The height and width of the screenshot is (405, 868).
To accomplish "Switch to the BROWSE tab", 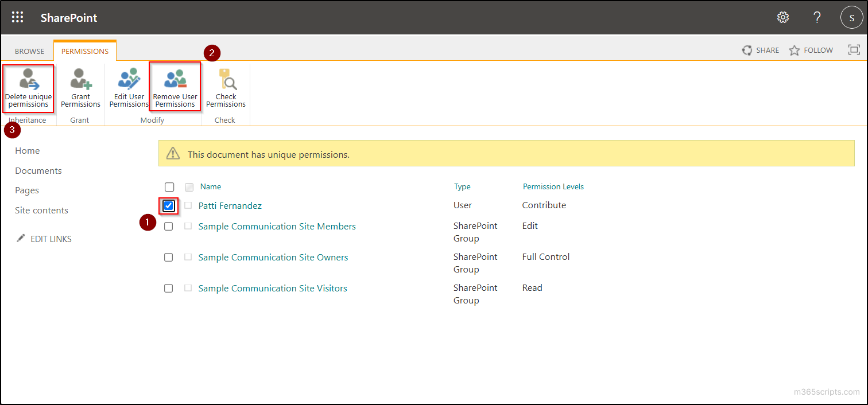I will point(29,51).
